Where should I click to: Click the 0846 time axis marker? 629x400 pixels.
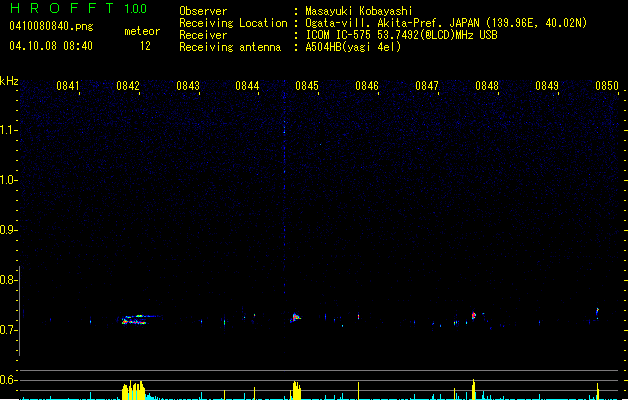click(367, 86)
